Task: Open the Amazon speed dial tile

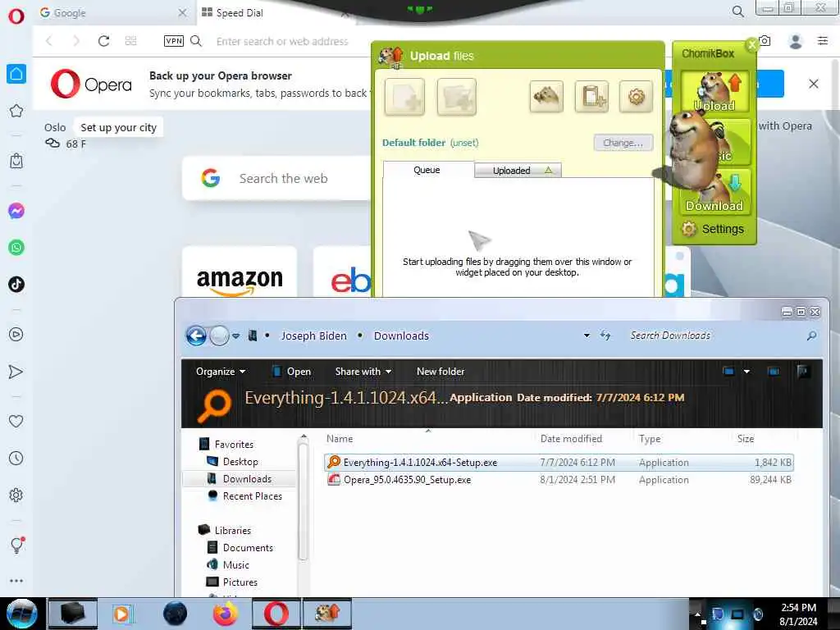Action: pos(240,272)
